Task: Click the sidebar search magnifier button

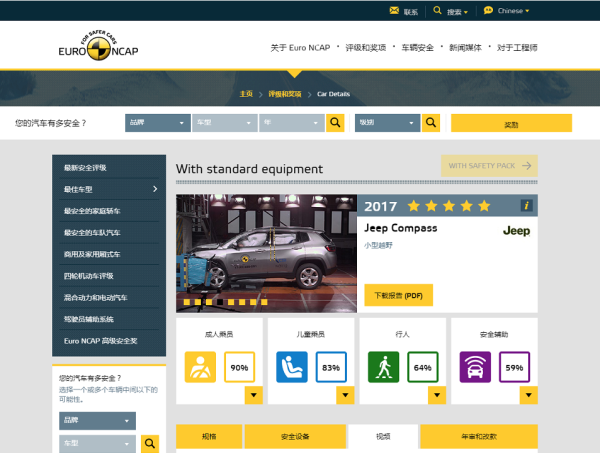Action: [x=150, y=444]
